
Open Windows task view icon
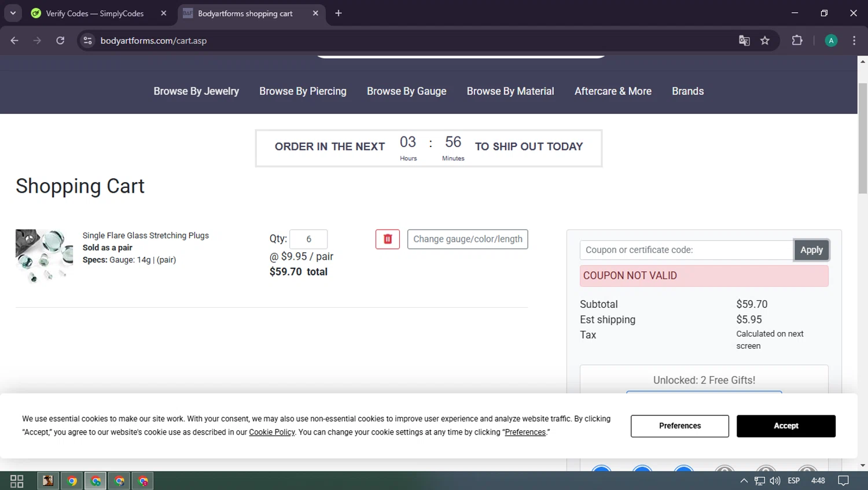pyautogui.click(x=17, y=481)
